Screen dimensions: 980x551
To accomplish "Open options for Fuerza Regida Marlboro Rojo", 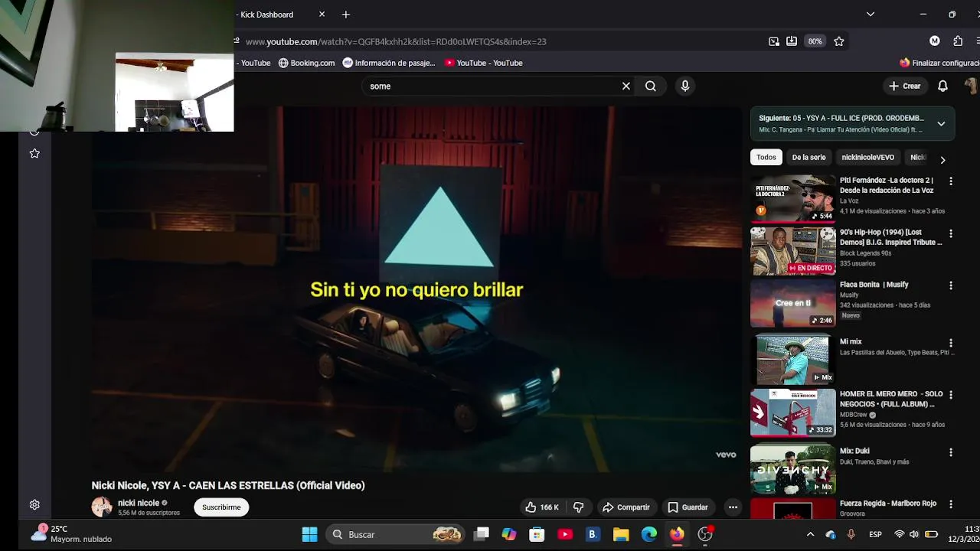I will coord(951,504).
